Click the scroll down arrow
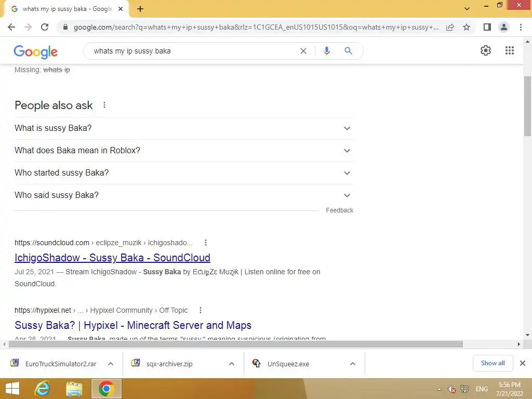532x399 pixels. tap(527, 335)
